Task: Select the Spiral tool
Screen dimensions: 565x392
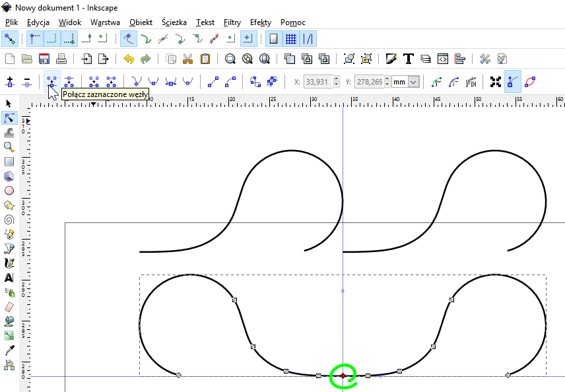Action: [x=9, y=219]
